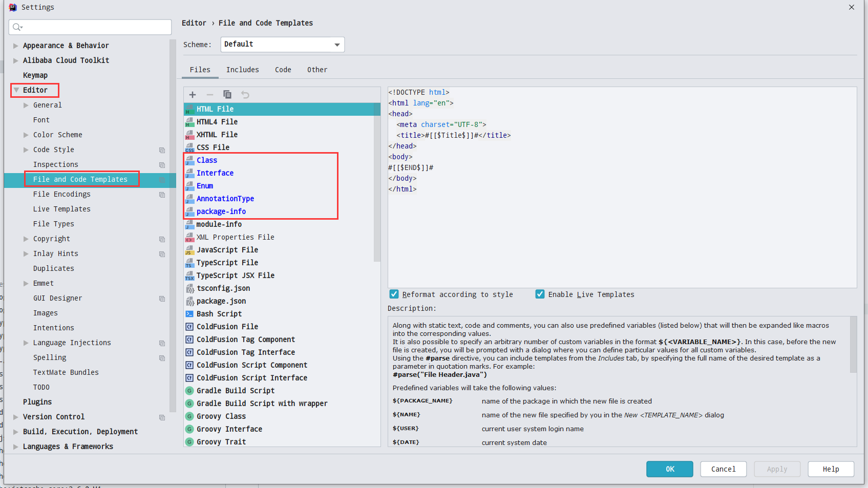Screen dimensions: 868x488
Task: Expand the General subsection
Action: click(x=26, y=105)
